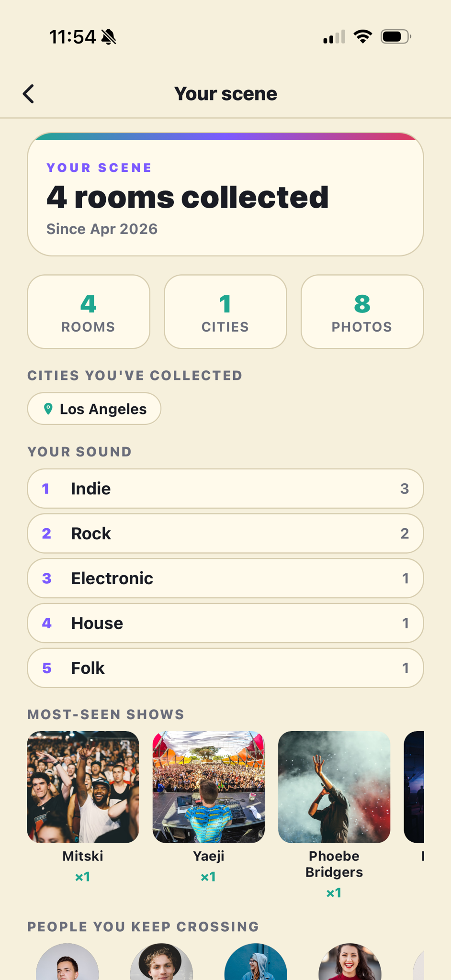Tap the muted bell icon
Screen dimensions: 451x980
109,37
